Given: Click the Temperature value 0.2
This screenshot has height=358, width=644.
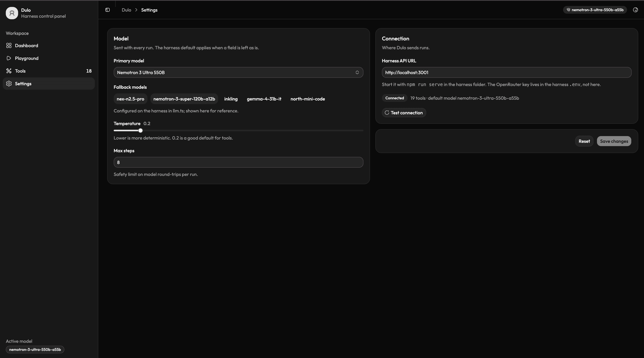Looking at the screenshot, I should click(147, 124).
